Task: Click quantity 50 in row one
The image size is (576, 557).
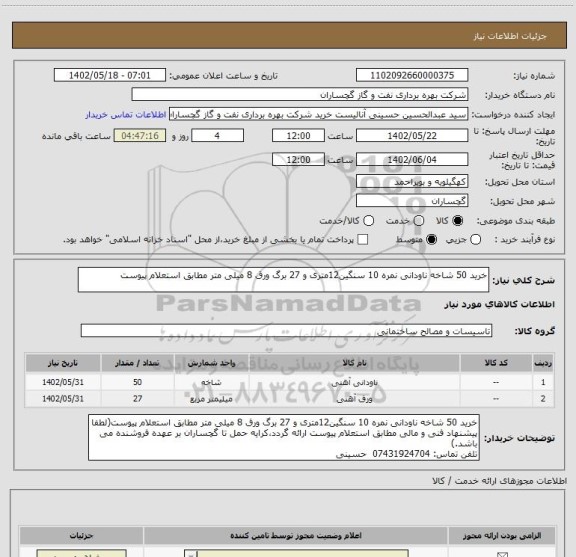Action: 137,382
